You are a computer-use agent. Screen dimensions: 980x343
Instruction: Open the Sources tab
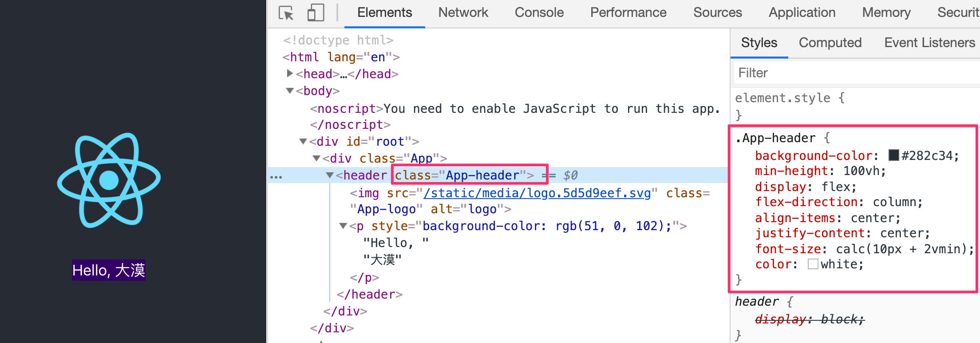pyautogui.click(x=717, y=12)
